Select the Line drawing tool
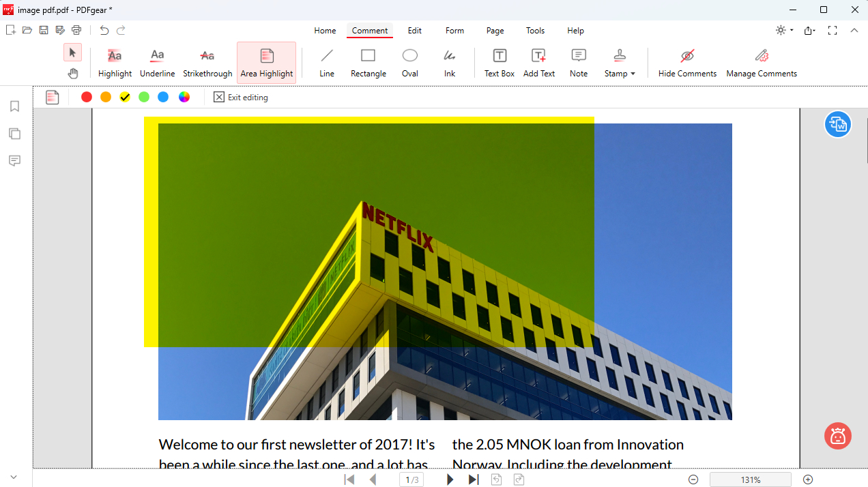Viewport: 868px width, 487px height. (x=327, y=63)
